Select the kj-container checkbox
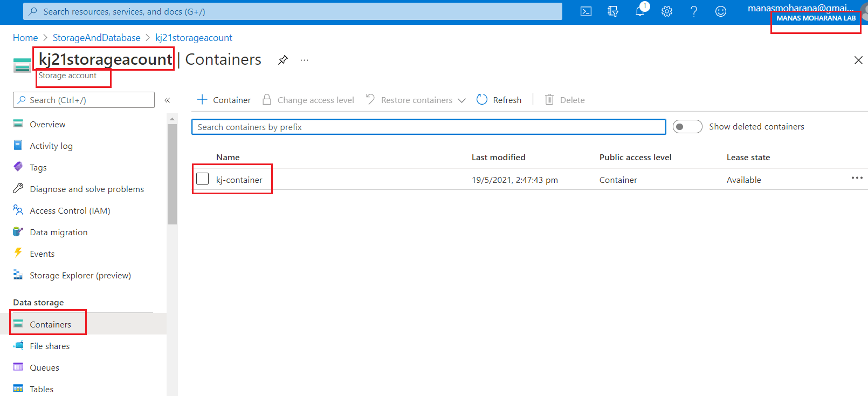The width and height of the screenshot is (868, 396). coord(203,179)
